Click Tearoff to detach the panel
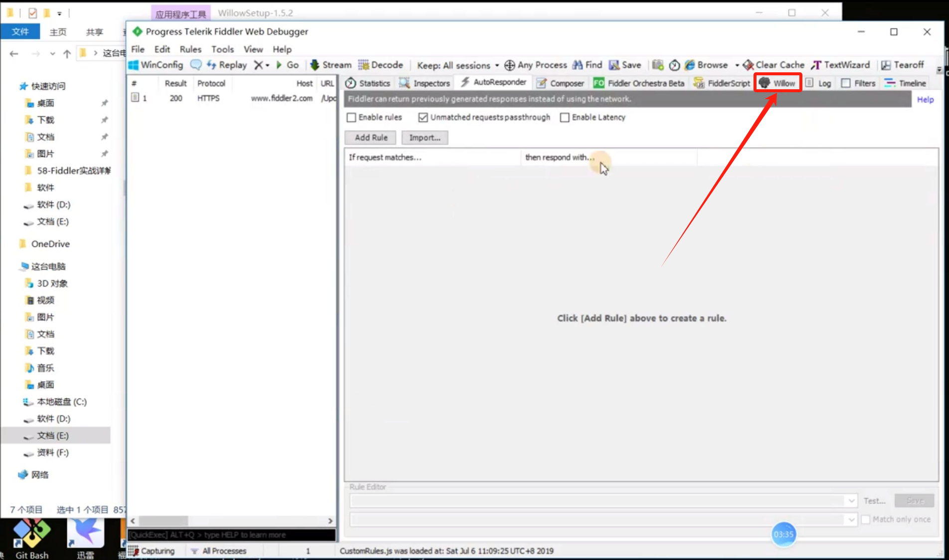The image size is (949, 560). click(903, 65)
